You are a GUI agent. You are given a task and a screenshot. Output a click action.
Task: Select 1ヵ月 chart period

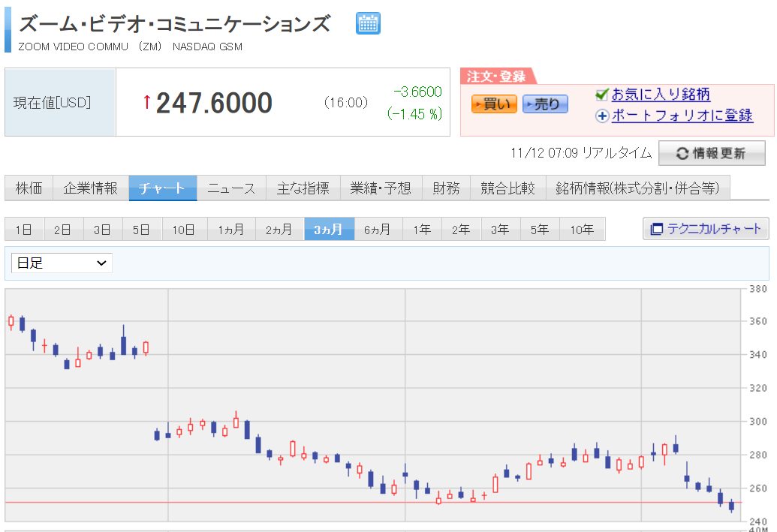[x=230, y=230]
